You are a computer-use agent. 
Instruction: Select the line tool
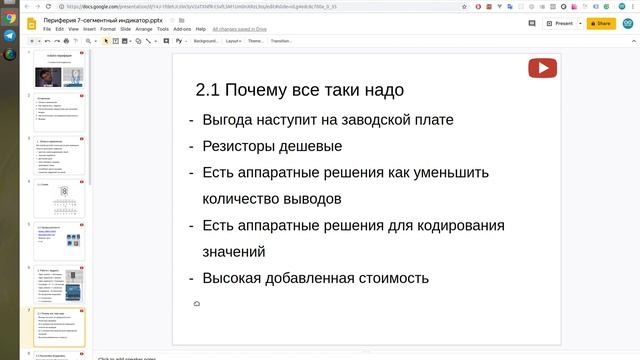pyautogui.click(x=148, y=41)
